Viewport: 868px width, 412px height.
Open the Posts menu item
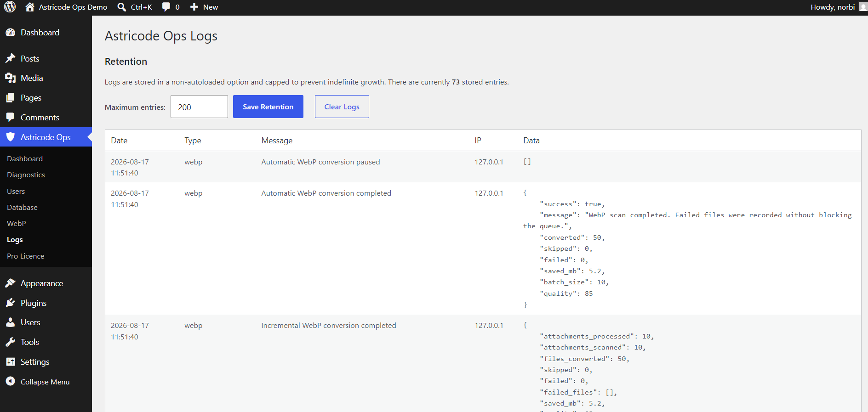coord(46,58)
